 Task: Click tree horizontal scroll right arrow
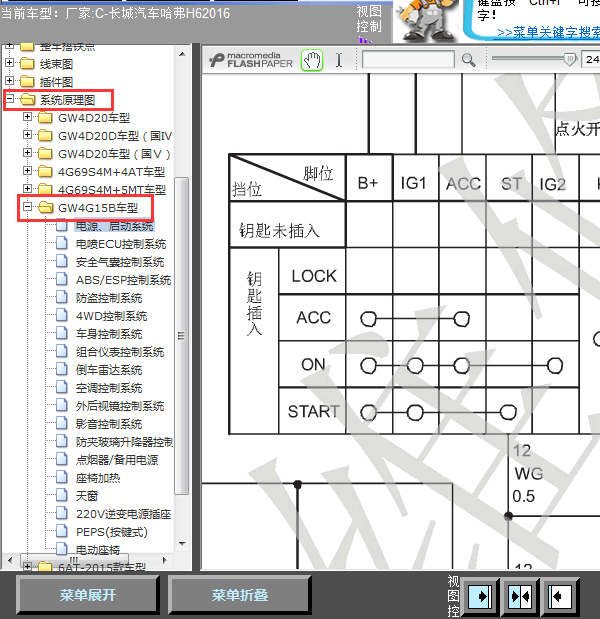[x=165, y=560]
